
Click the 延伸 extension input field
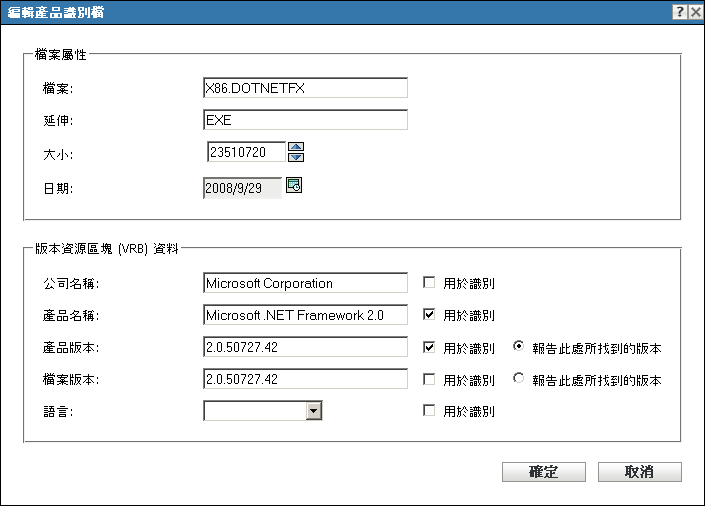(305, 120)
